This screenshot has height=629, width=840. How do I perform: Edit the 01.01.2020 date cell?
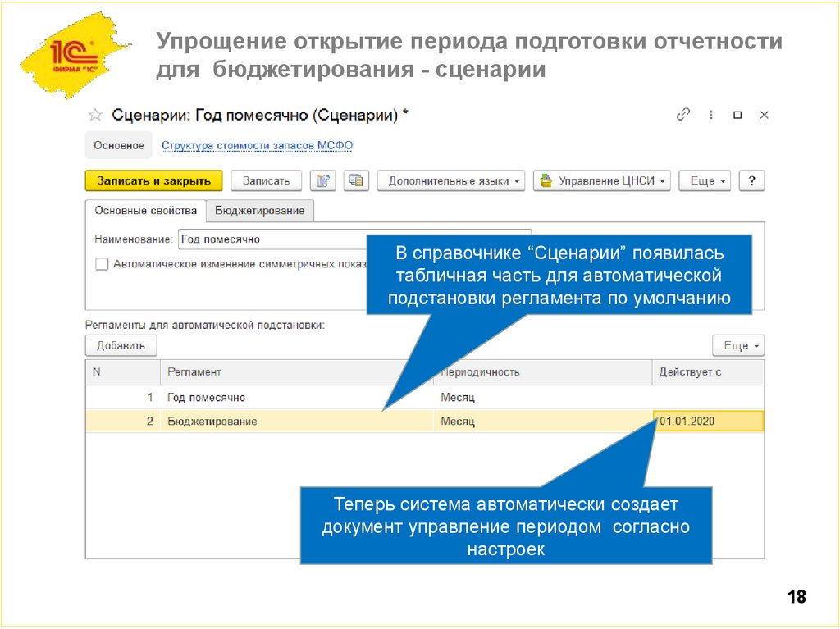[x=708, y=422]
